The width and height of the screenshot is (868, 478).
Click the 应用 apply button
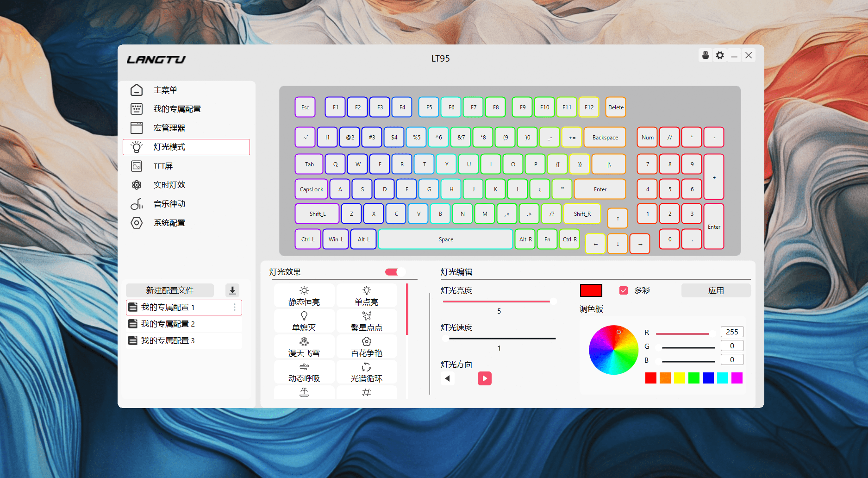[716, 290]
